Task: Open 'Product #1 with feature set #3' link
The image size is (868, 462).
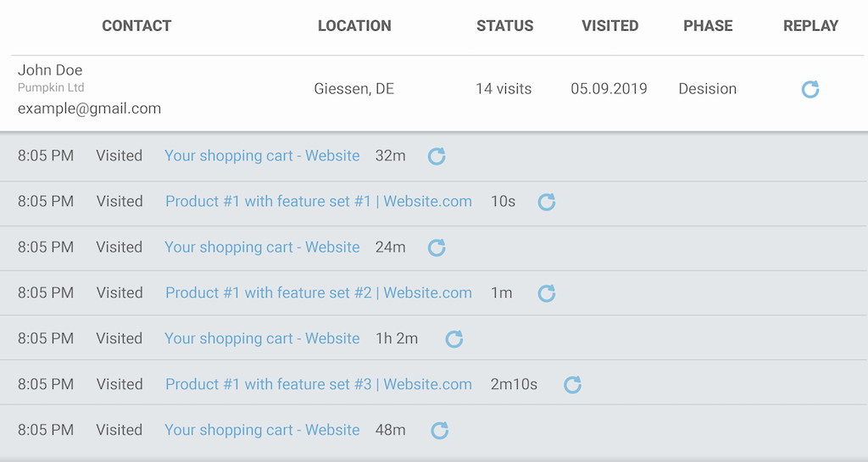Action: click(318, 385)
